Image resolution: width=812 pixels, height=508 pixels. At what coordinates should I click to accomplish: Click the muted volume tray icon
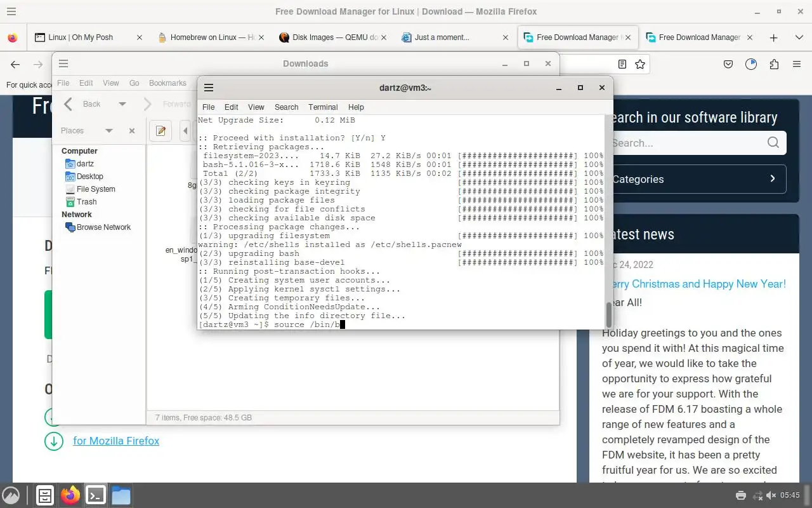coord(771,495)
